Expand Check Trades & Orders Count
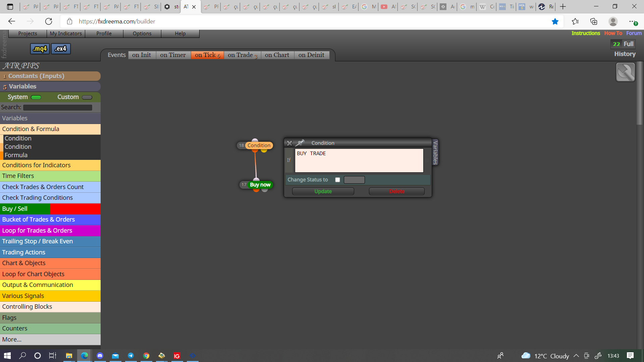The image size is (644, 362). point(50,187)
